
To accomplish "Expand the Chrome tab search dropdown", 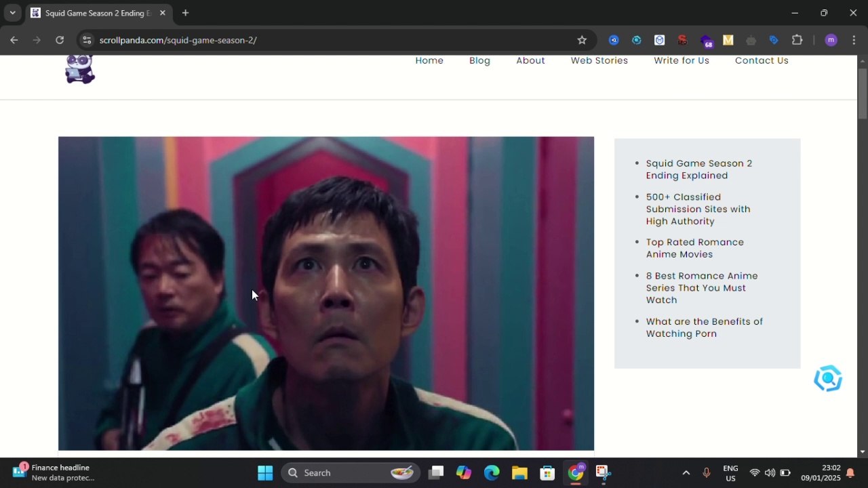I will 12,13.
